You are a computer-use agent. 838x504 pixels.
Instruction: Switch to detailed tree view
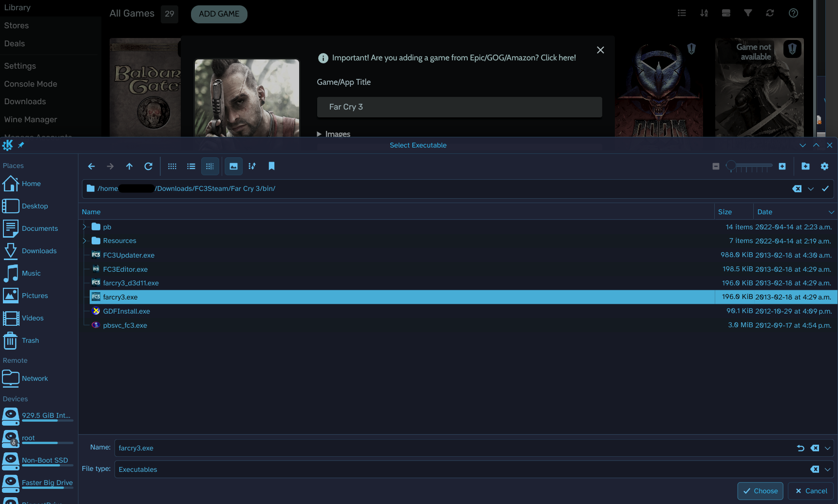pyautogui.click(x=210, y=167)
